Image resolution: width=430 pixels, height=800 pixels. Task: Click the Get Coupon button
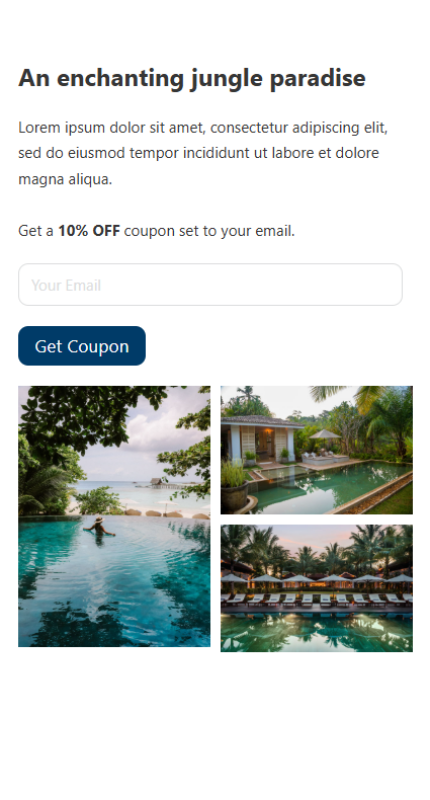[82, 346]
